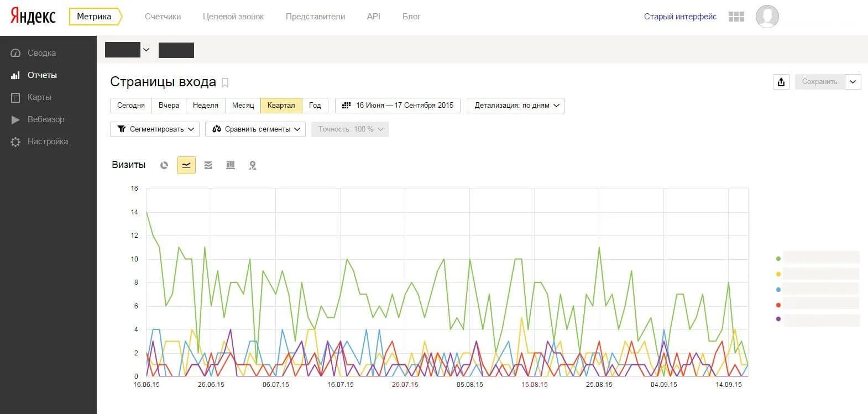The width and height of the screenshot is (868, 414).
Task: Click the green legend color dot
Action: coord(778,259)
